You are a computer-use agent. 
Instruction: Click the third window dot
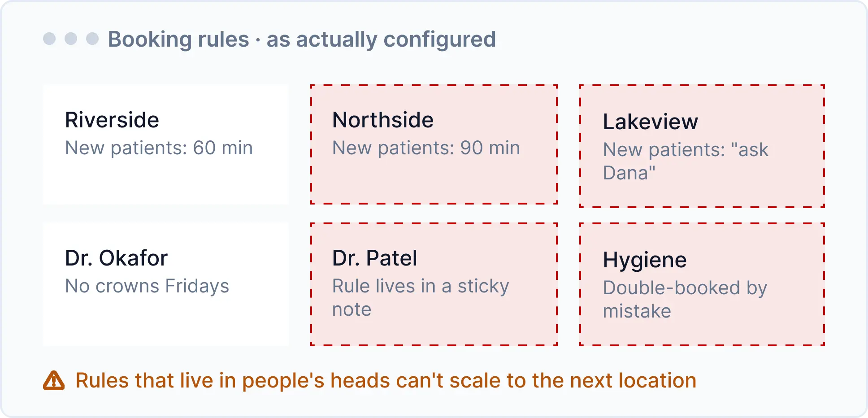92,39
